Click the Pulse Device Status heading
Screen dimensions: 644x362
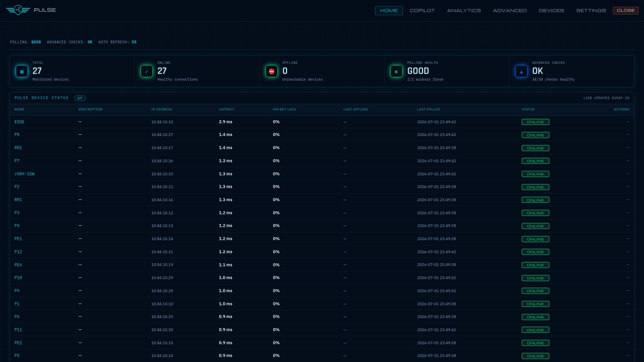click(42, 98)
